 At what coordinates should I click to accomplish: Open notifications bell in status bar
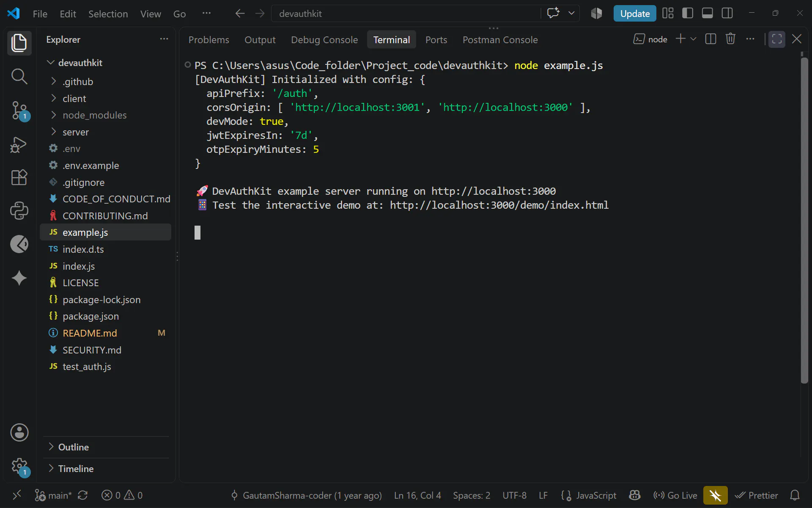[795, 495]
